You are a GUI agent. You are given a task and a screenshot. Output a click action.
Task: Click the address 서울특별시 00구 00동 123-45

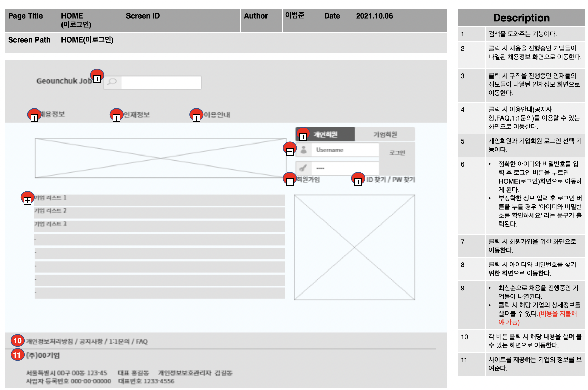click(67, 373)
